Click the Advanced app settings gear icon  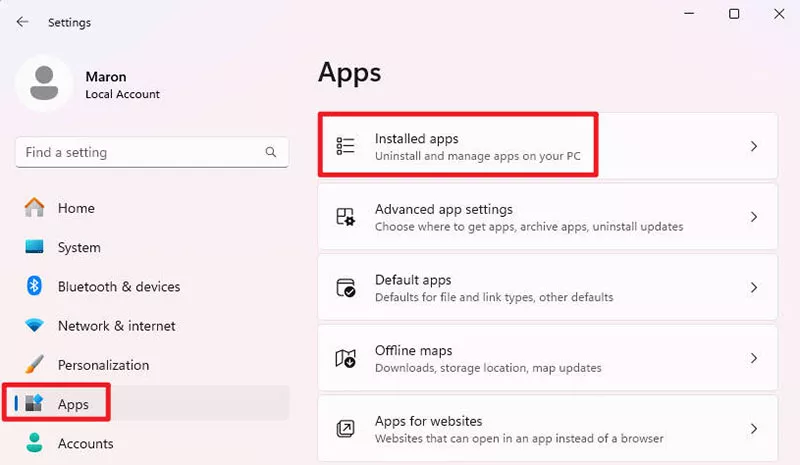(345, 216)
